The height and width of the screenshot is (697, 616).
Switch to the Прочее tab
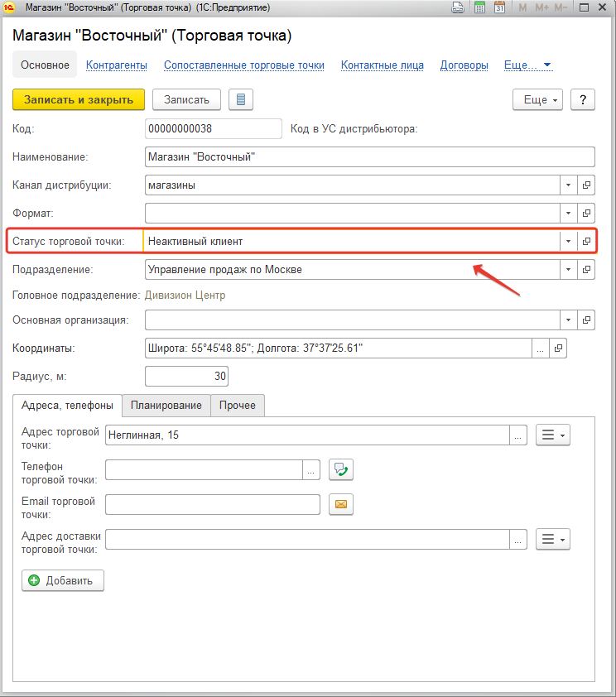pyautogui.click(x=238, y=406)
